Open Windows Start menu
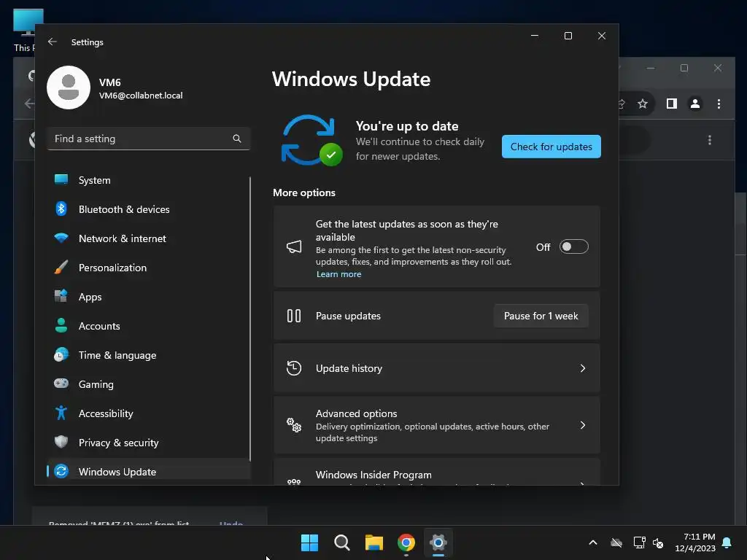The height and width of the screenshot is (560, 747). pyautogui.click(x=309, y=542)
